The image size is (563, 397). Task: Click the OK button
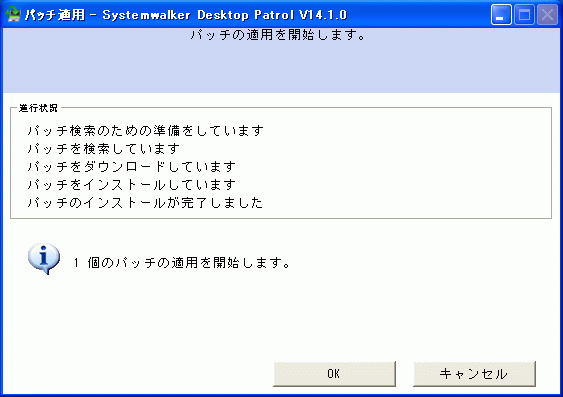click(334, 374)
